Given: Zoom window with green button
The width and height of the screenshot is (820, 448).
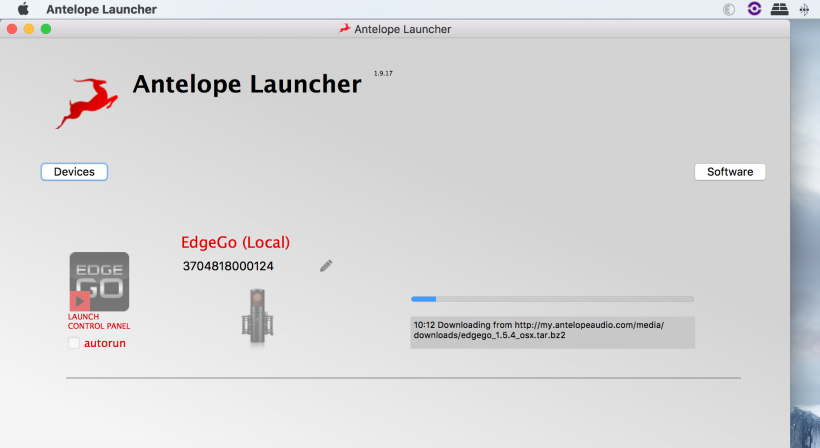Looking at the screenshot, I should [46, 29].
